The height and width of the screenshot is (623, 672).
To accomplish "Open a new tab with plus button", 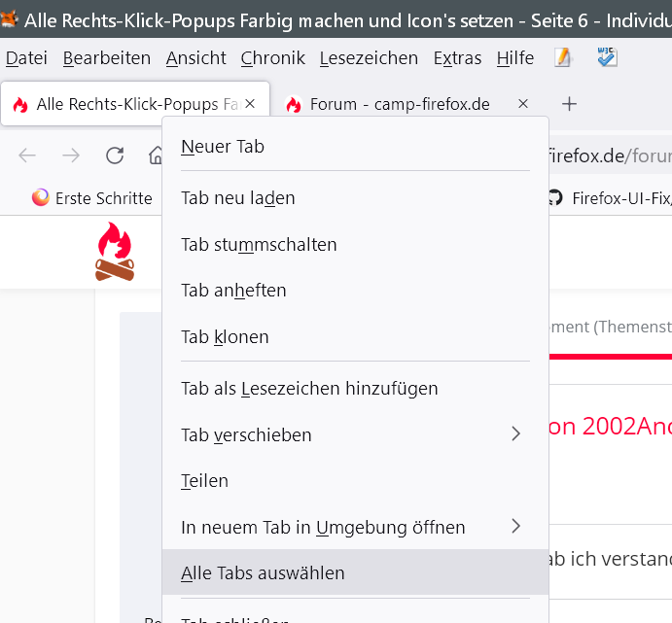I will (570, 104).
